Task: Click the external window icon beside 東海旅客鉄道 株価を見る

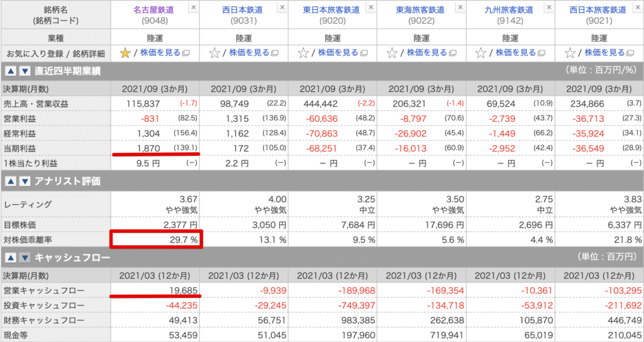Action: click(452, 53)
